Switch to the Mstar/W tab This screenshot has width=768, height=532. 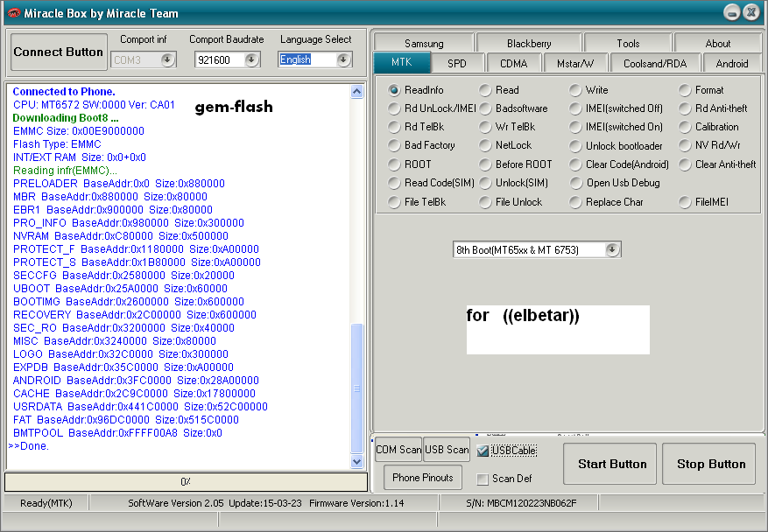575,64
